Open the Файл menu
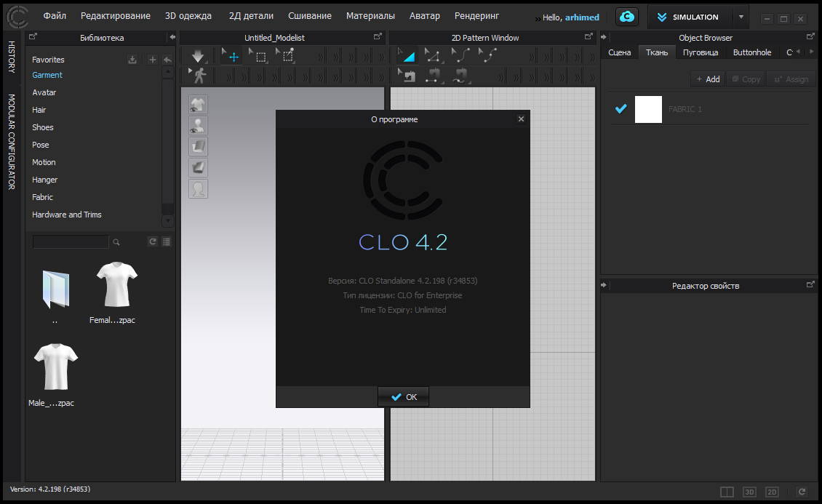Viewport: 822px width, 504px height. 55,16
